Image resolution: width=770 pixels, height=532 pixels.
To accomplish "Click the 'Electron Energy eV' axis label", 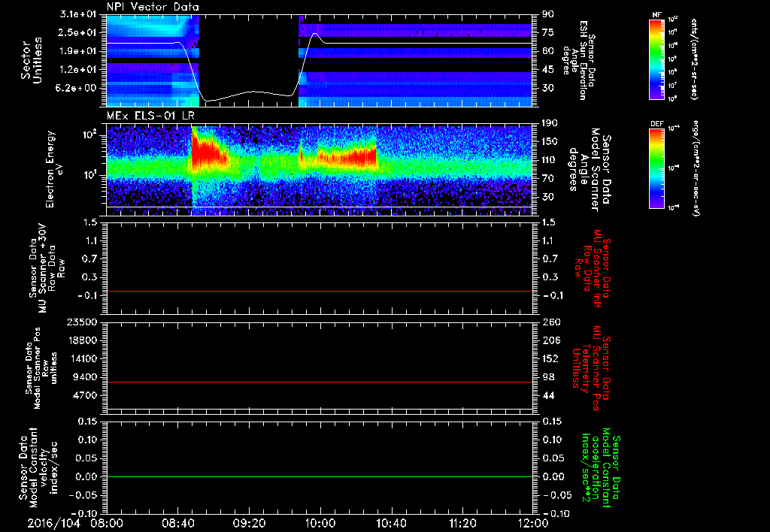I will pyautogui.click(x=53, y=169).
